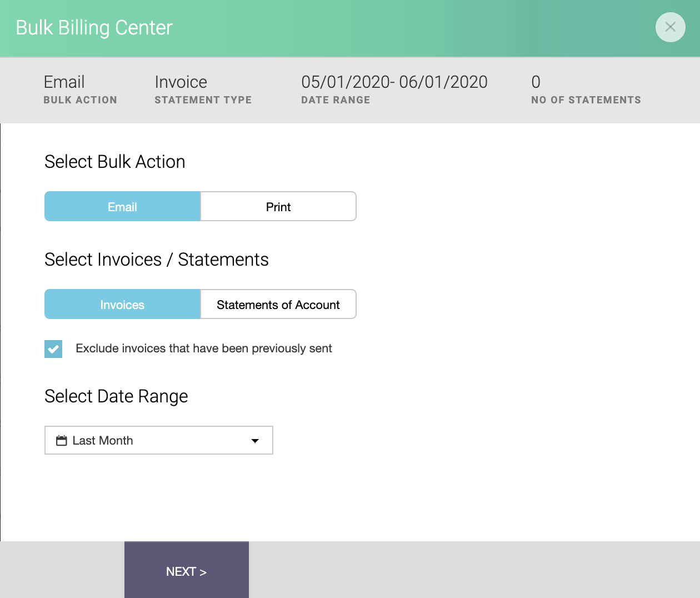Keep Email selected as bulk action
Viewport: 700px width, 598px height.
pos(122,206)
